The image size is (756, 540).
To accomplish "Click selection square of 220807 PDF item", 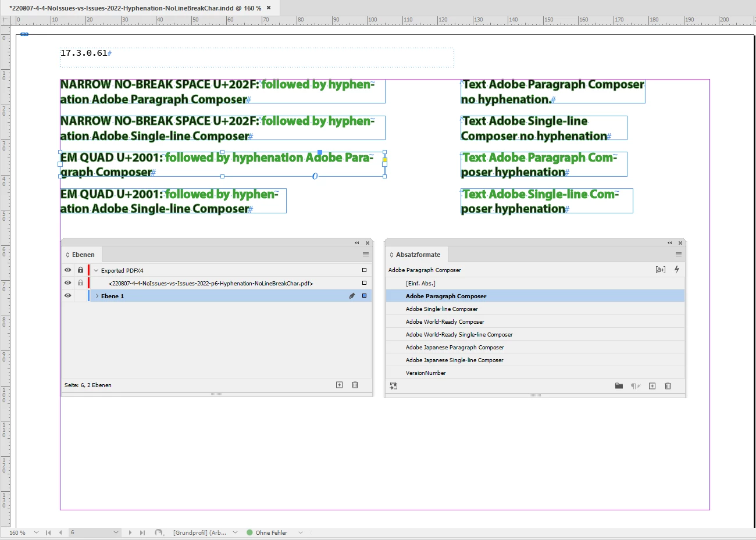I will point(365,283).
